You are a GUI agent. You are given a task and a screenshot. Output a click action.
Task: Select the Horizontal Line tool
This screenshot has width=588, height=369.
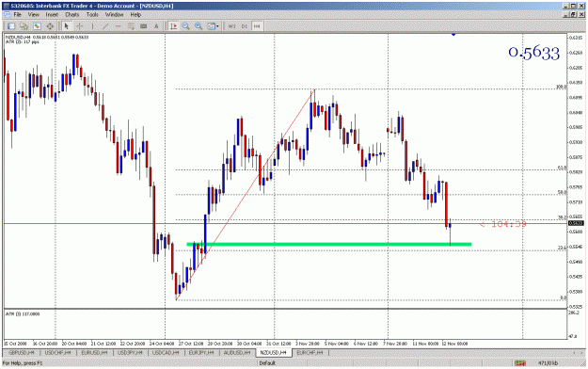pyautogui.click(x=119, y=26)
